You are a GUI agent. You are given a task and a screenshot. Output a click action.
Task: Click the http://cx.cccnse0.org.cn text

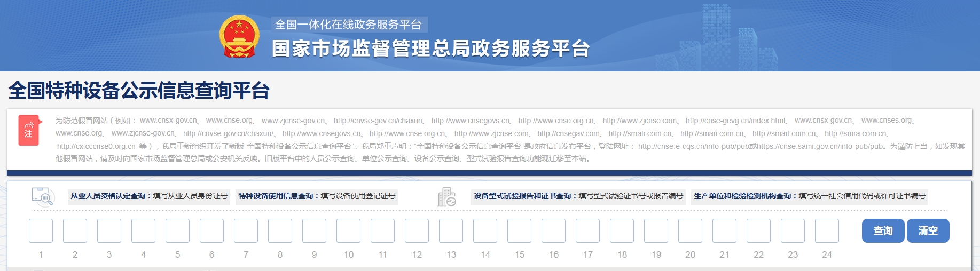pyautogui.click(x=96, y=146)
